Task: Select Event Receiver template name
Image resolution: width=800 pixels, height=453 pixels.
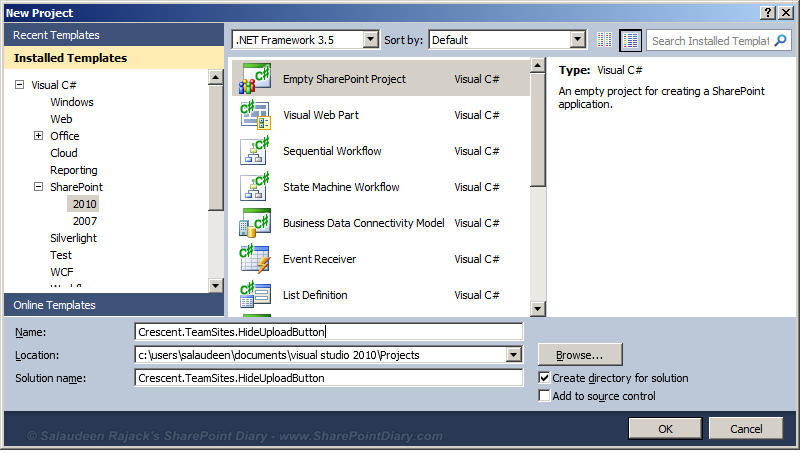Action: (319, 259)
